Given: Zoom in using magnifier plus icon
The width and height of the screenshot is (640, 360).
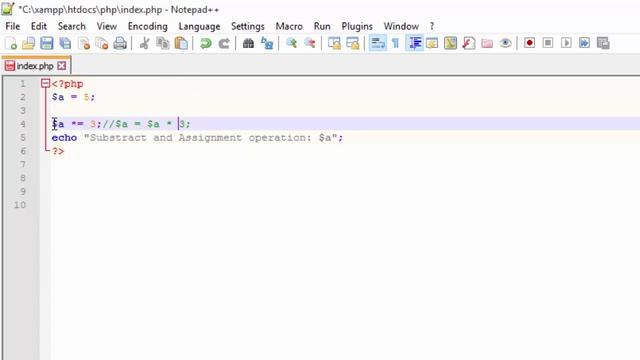Looking at the screenshot, I should click(x=291, y=43).
